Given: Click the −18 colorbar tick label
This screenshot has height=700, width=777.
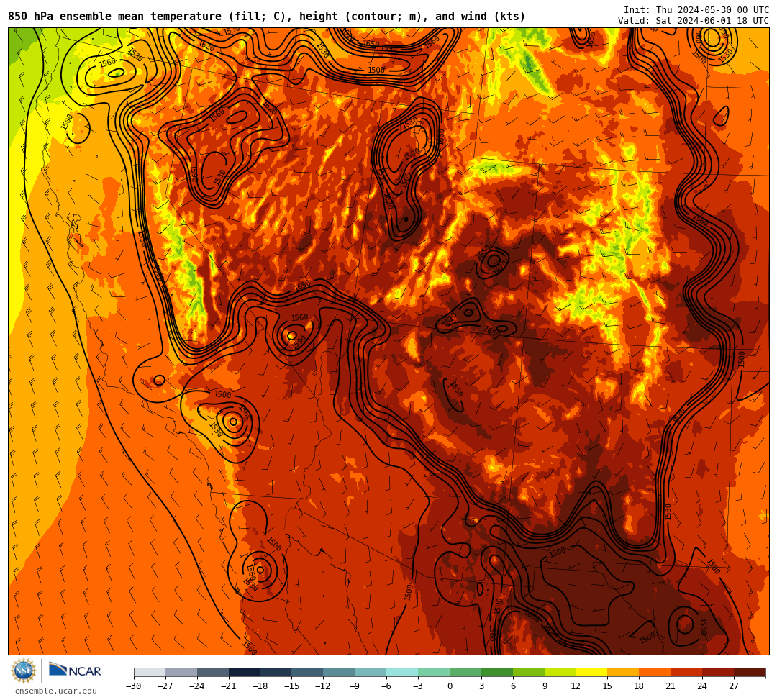Looking at the screenshot, I should [x=260, y=686].
